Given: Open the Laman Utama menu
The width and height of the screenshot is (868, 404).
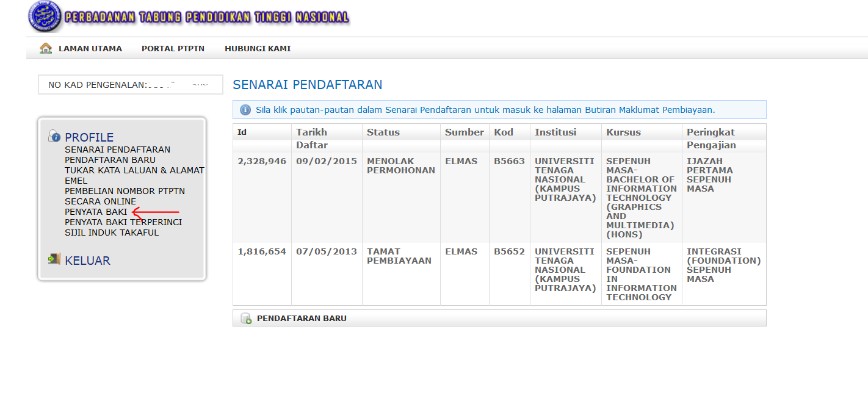Looking at the screenshot, I should pyautogui.click(x=90, y=49).
